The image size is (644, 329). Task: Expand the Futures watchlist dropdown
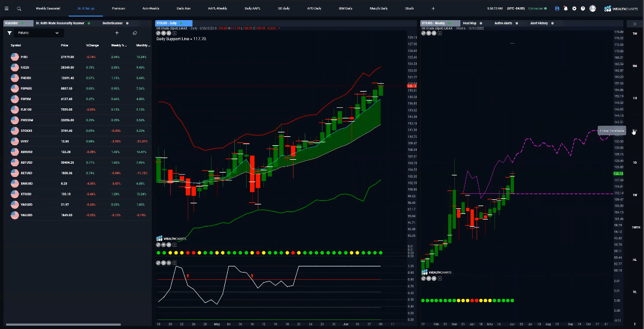(x=39, y=33)
